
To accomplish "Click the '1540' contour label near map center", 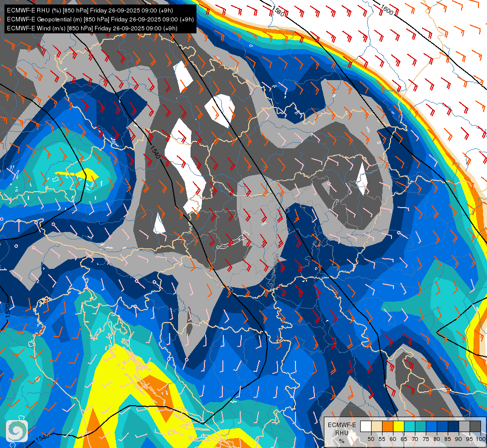I will 155,152.
